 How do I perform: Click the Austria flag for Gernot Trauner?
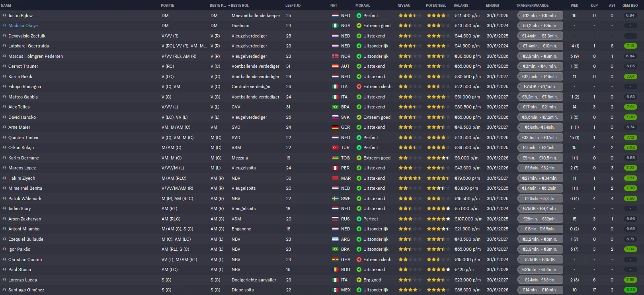click(336, 66)
